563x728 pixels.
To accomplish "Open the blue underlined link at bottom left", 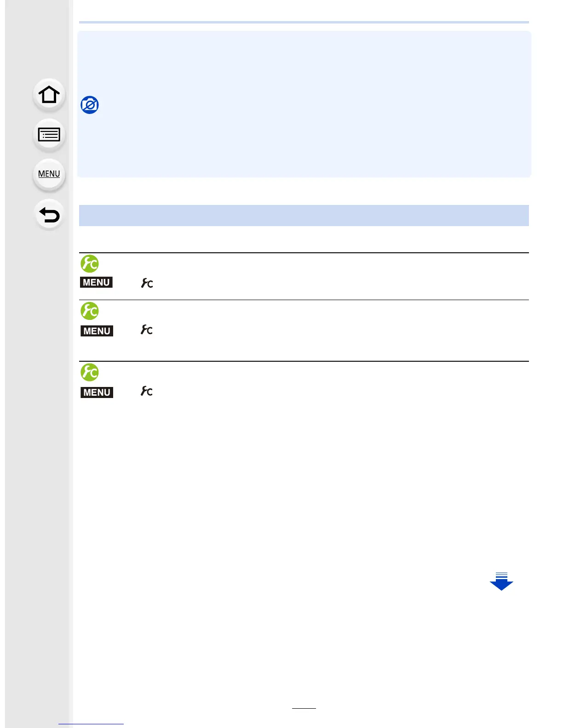I will (91, 724).
